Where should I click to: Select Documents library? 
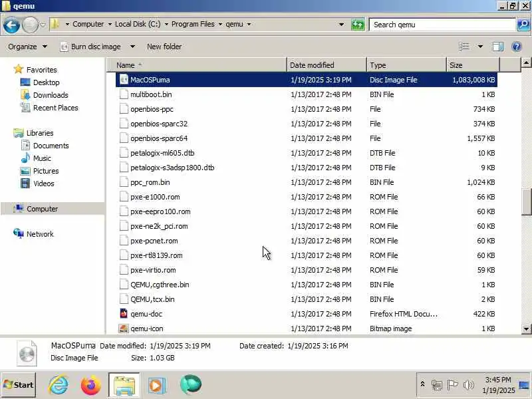51,146
